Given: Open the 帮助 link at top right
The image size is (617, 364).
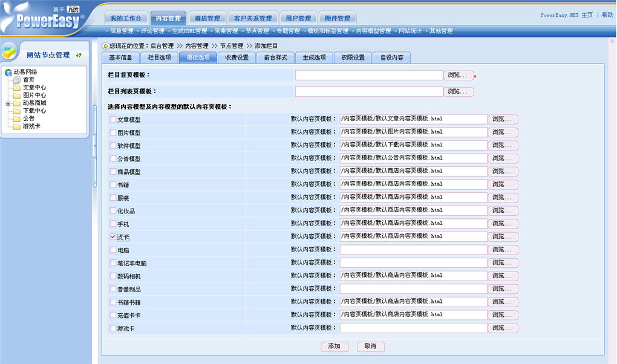Looking at the screenshot, I should (607, 15).
